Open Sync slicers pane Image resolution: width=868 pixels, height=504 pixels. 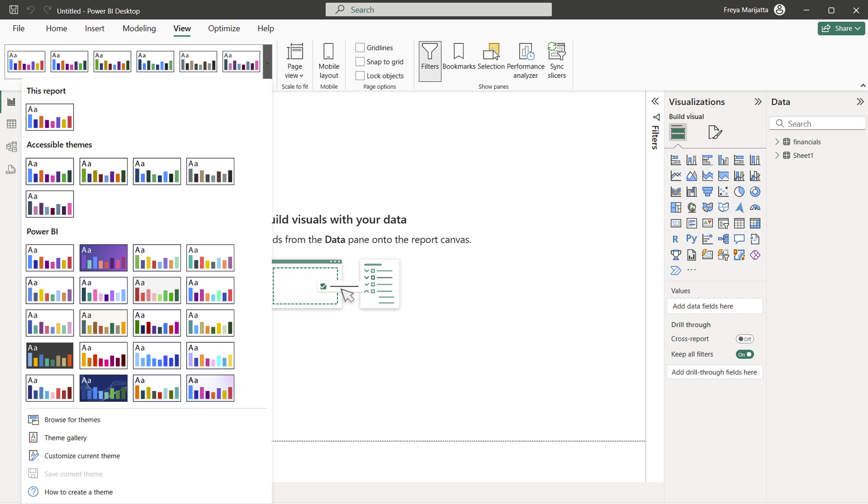click(557, 61)
